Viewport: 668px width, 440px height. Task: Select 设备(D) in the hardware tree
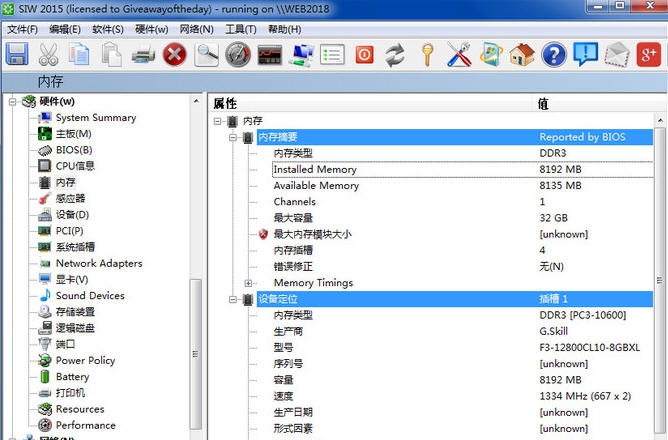pos(72,215)
